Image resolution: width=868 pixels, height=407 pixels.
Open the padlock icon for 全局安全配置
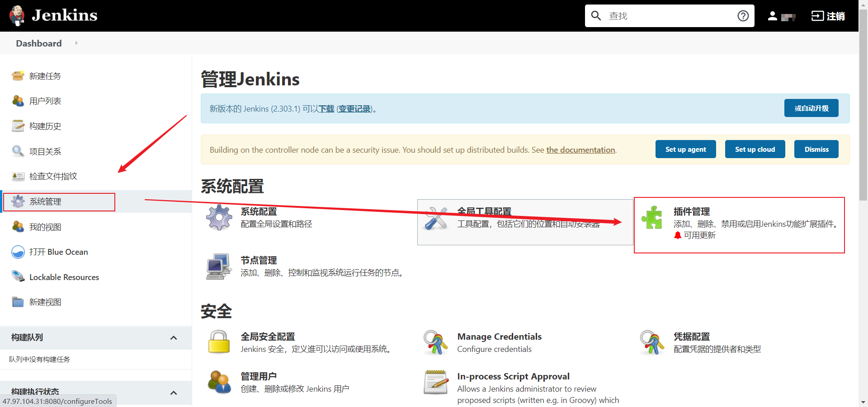pyautogui.click(x=219, y=342)
